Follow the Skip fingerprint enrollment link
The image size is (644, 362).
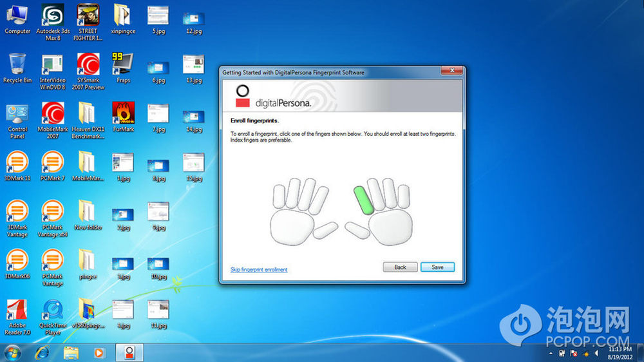point(259,269)
